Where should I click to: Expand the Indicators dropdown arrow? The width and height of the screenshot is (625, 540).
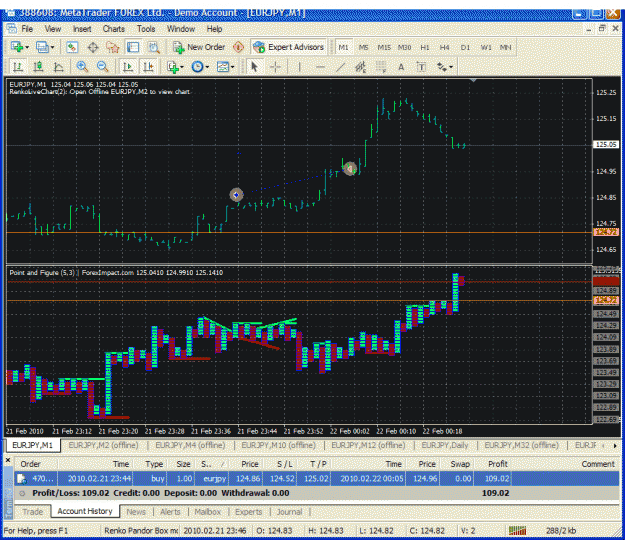182,67
